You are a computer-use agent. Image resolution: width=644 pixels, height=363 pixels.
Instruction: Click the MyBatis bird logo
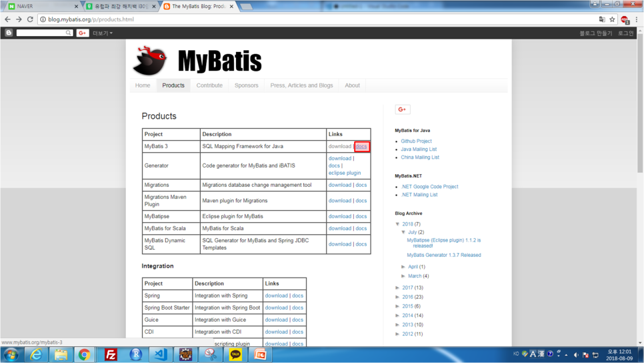pos(149,61)
